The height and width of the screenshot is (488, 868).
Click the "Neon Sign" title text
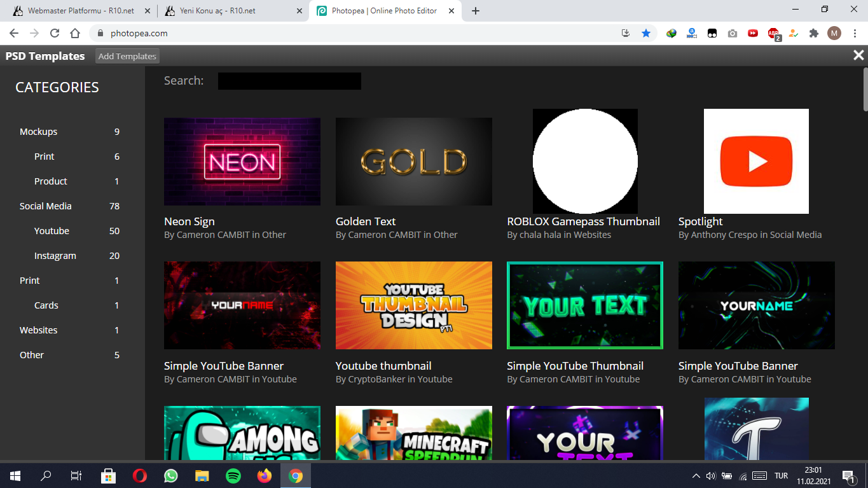[x=189, y=221]
